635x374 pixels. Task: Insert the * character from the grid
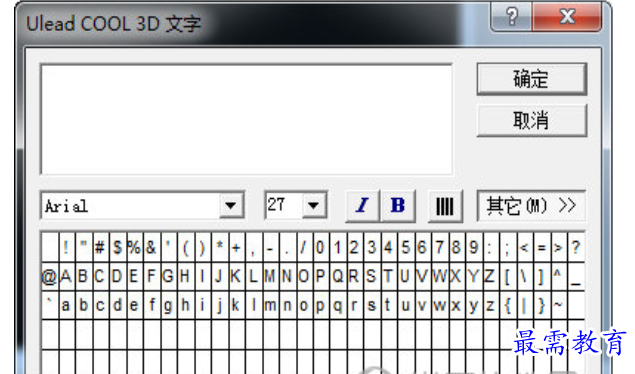[x=219, y=247]
